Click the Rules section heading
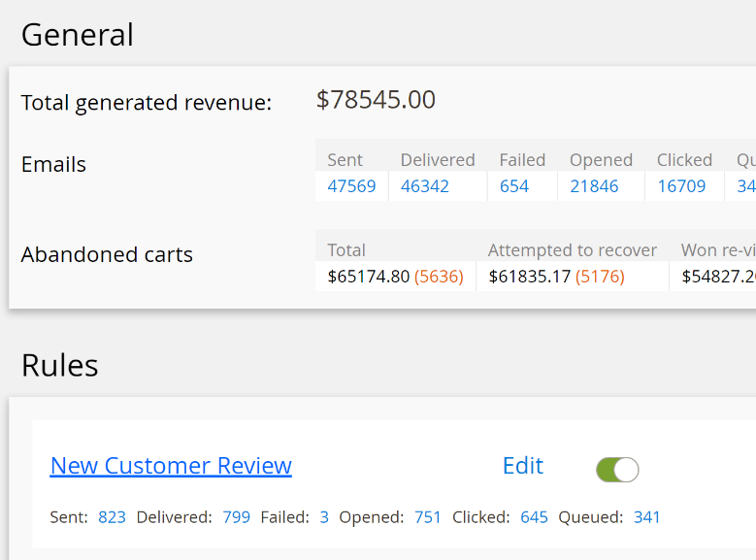 (x=60, y=365)
